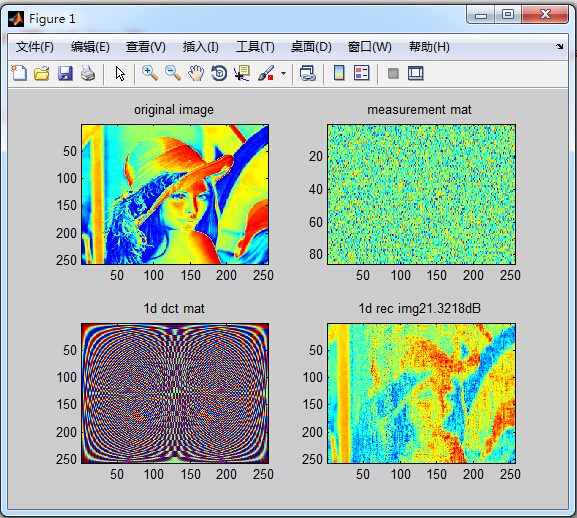This screenshot has height=518, width=577.
Task: Click the Link Plot icon
Action: (308, 73)
